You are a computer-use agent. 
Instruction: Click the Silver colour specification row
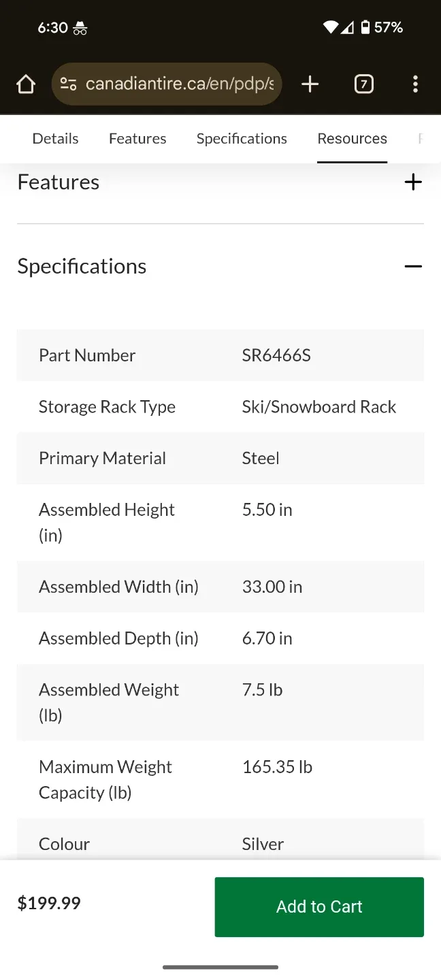point(220,843)
